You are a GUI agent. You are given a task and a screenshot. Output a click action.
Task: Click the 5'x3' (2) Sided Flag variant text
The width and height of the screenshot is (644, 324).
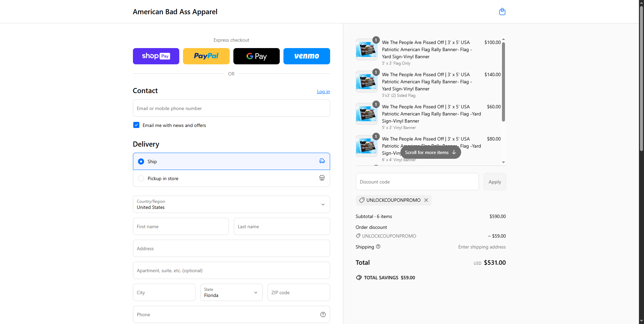click(398, 95)
